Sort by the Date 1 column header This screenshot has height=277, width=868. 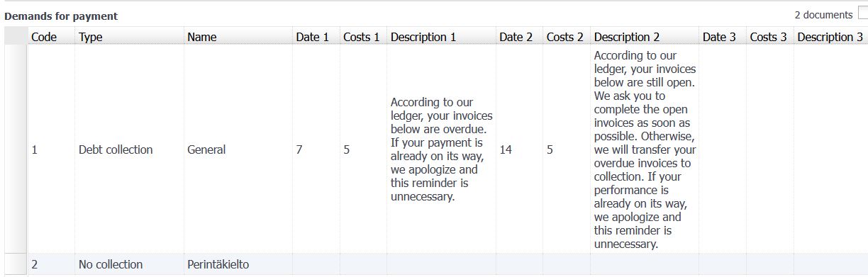click(315, 37)
